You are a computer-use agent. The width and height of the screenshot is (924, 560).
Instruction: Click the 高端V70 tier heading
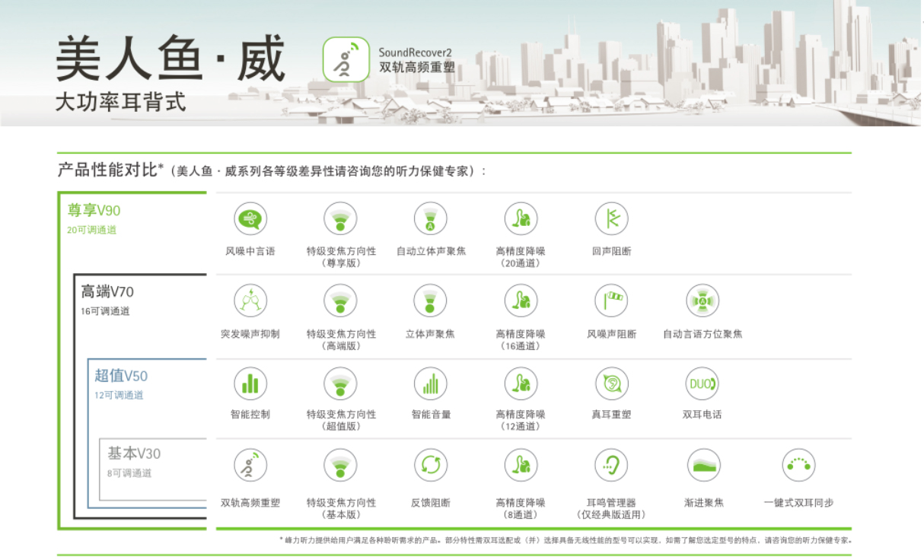click(x=107, y=291)
